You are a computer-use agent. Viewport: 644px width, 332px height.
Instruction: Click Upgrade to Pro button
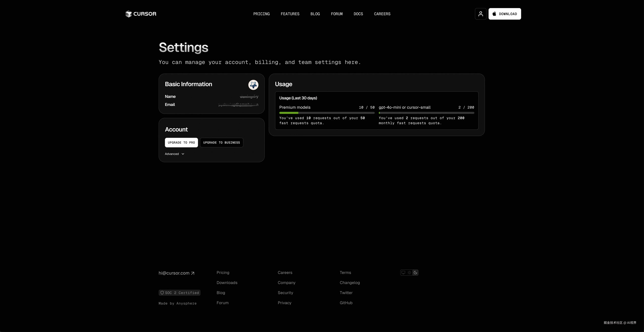point(181,143)
